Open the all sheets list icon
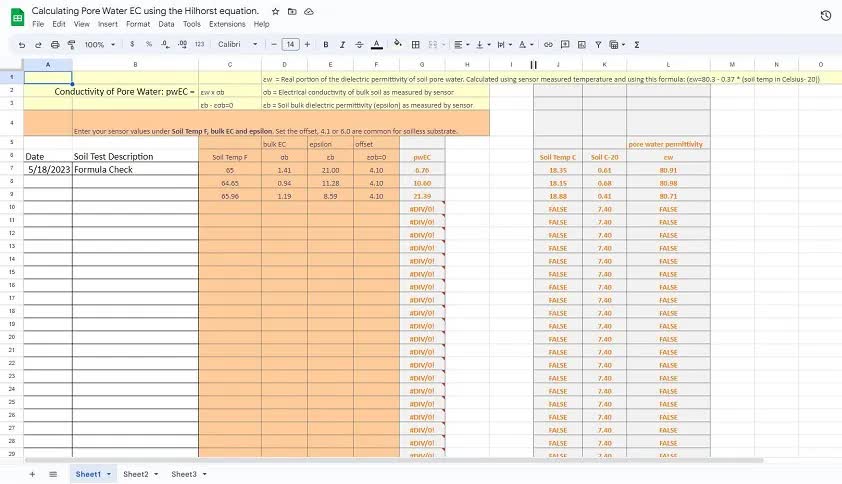 (x=53, y=474)
